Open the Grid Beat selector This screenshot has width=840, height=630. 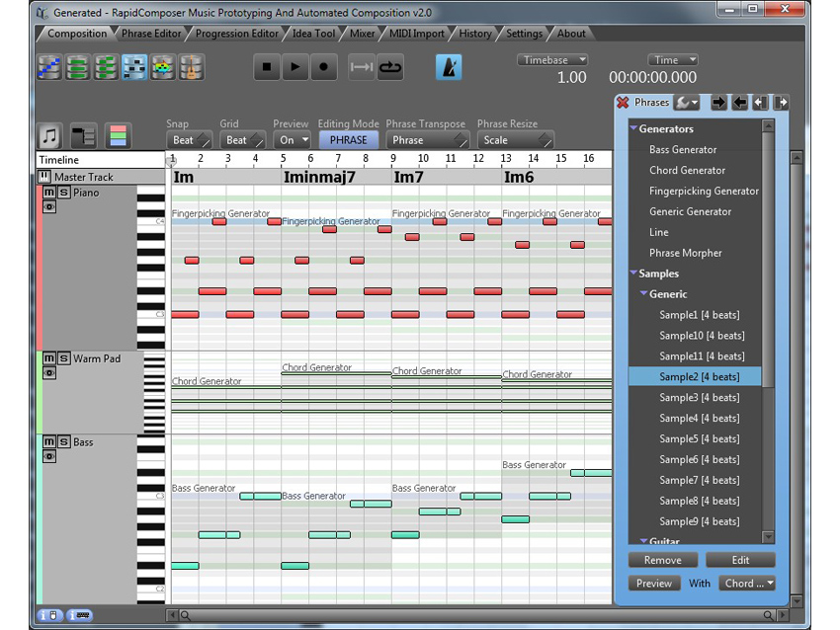242,140
